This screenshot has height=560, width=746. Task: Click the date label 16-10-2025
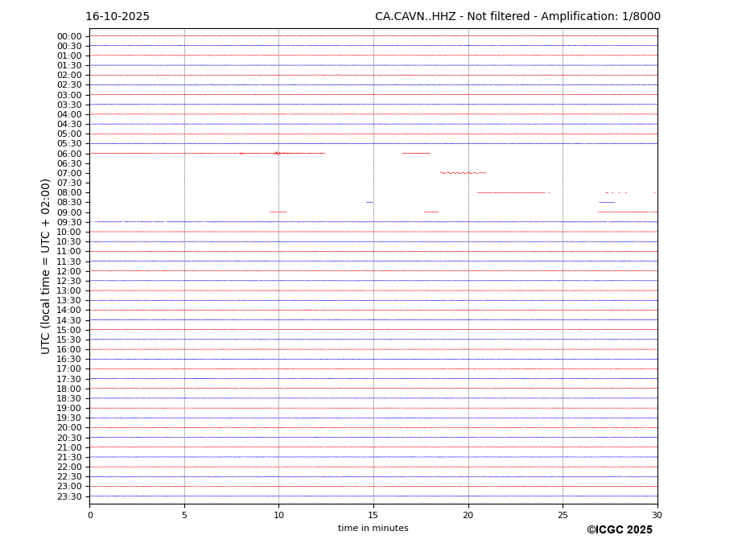coord(117,17)
